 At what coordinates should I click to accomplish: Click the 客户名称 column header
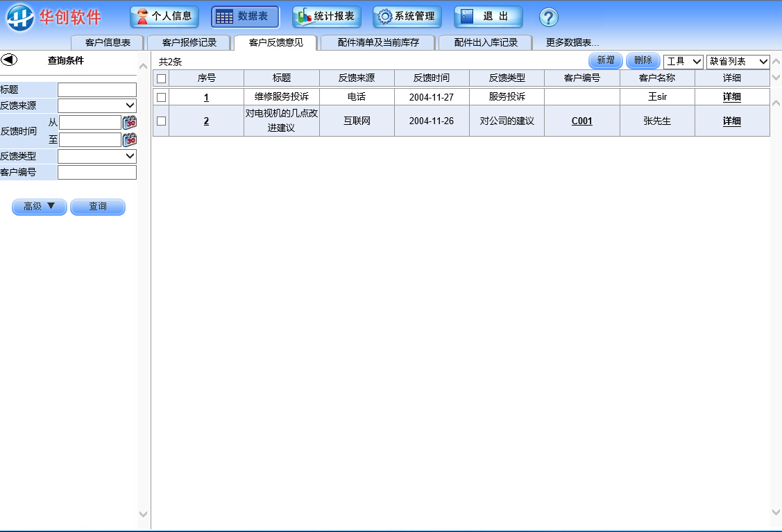pyautogui.click(x=657, y=78)
